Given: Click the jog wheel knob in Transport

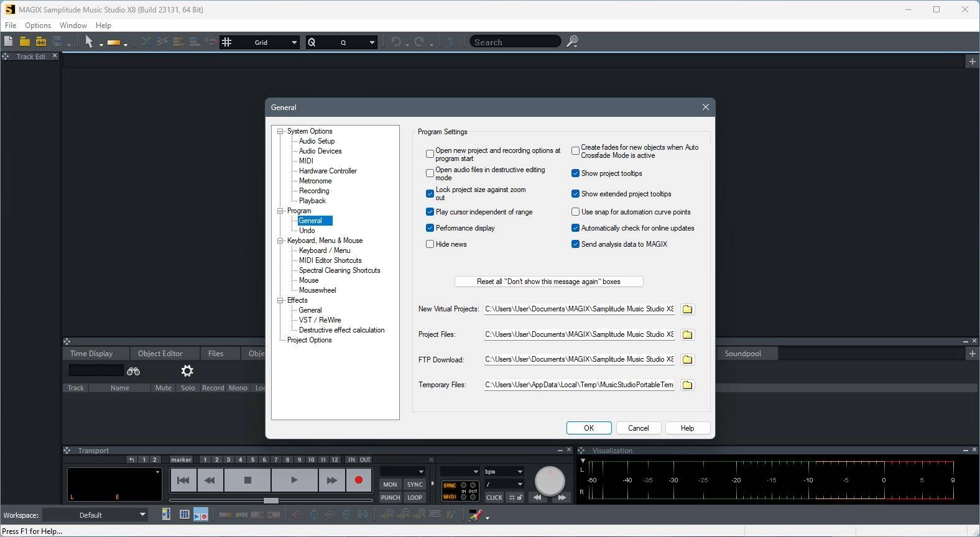Looking at the screenshot, I should tap(550, 480).
